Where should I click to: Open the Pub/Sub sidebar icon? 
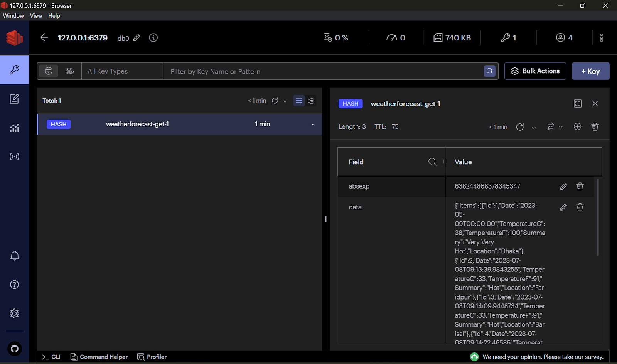(14, 157)
